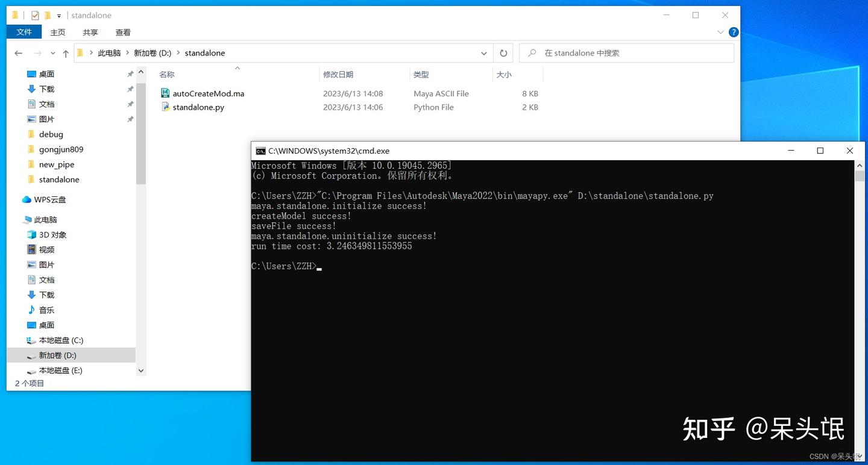Select 此电脑 in navigation pane
Screen dimensions: 868x465
[45, 220]
